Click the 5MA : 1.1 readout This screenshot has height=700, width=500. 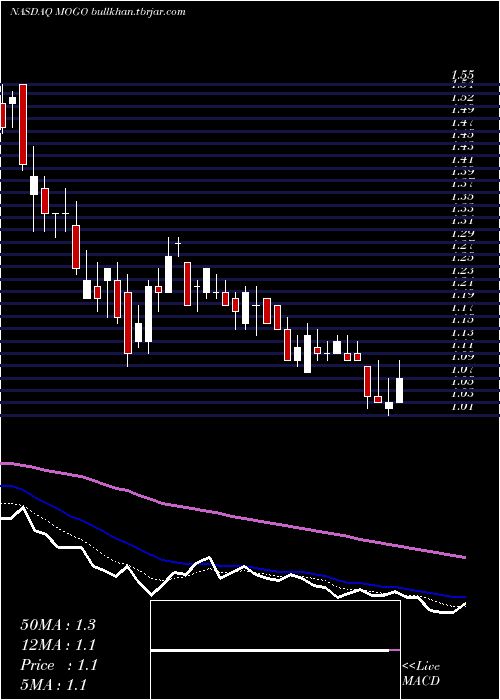click(53, 685)
